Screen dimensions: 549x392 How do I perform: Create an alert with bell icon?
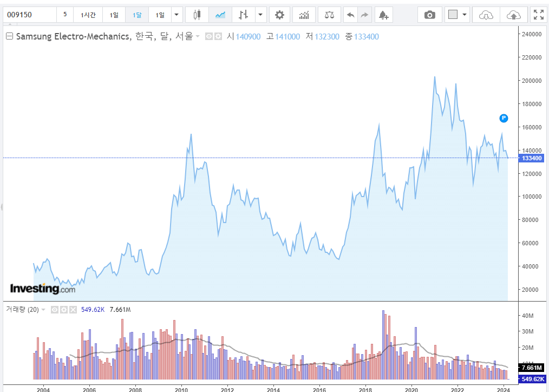pyautogui.click(x=384, y=15)
